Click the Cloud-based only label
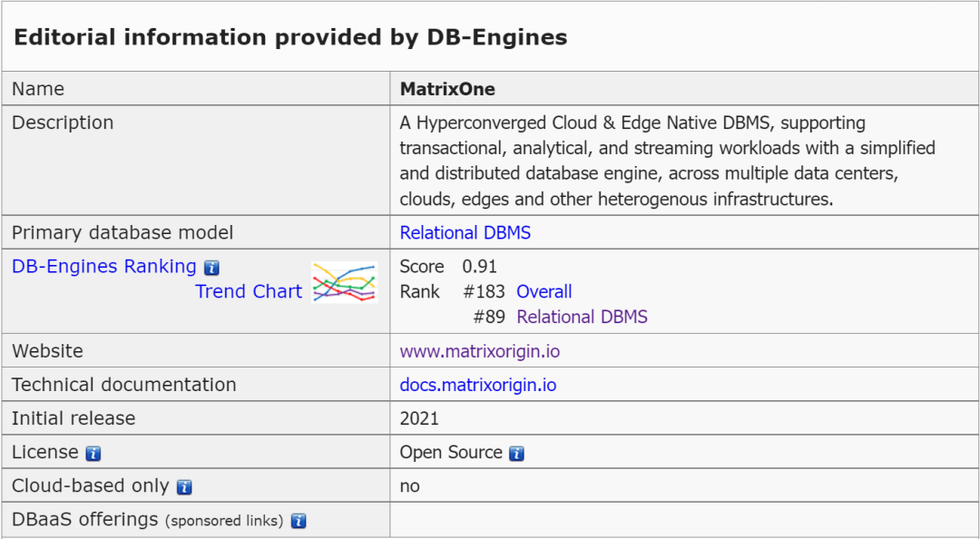 pos(90,486)
